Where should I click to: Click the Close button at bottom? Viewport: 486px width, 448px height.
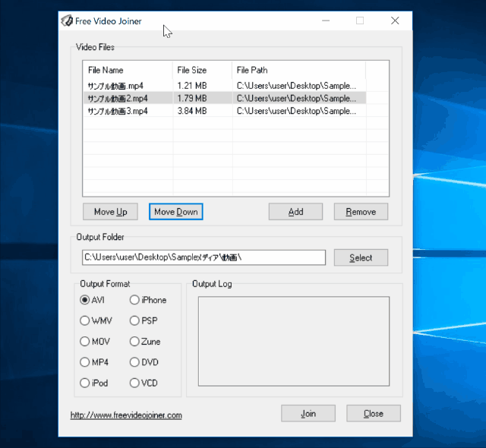(x=374, y=413)
